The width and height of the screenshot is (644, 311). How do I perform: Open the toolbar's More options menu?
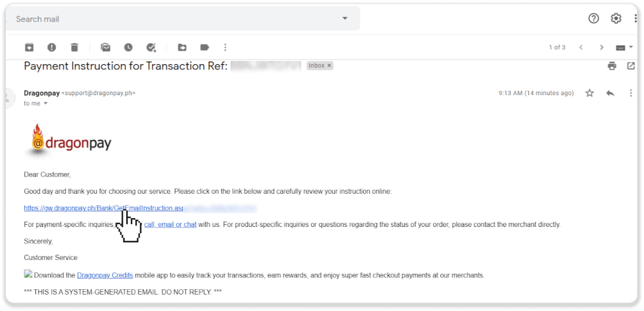point(225,48)
